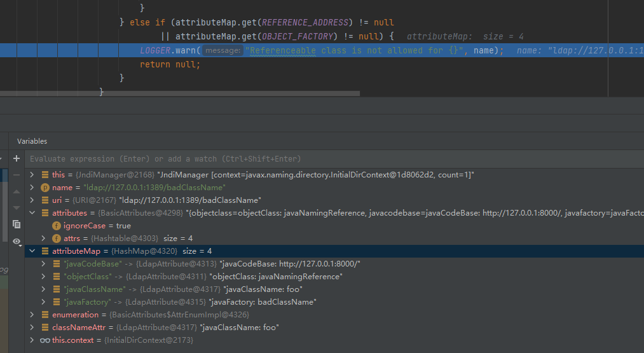
Task: Click the Evaluate expression input field
Action: pyautogui.click(x=335, y=159)
